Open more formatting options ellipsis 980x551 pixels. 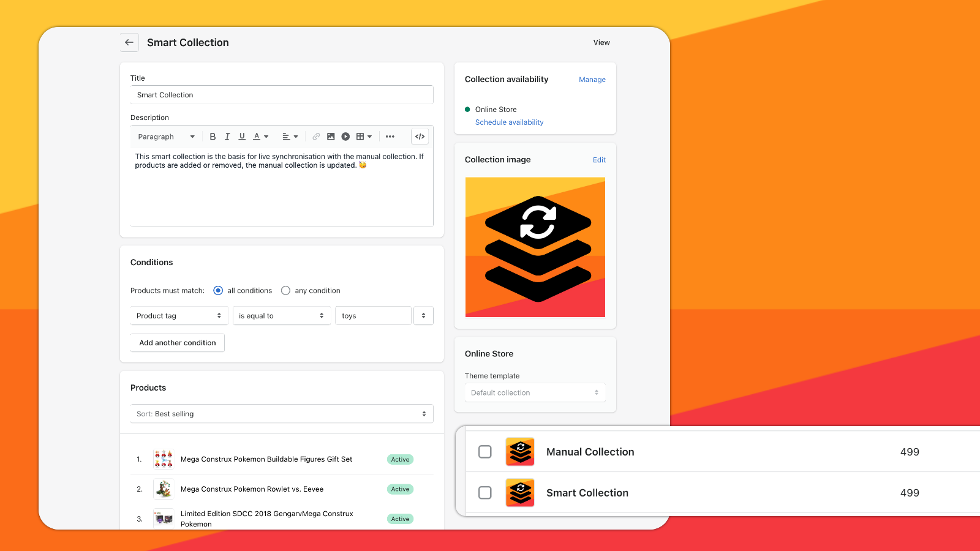tap(390, 137)
